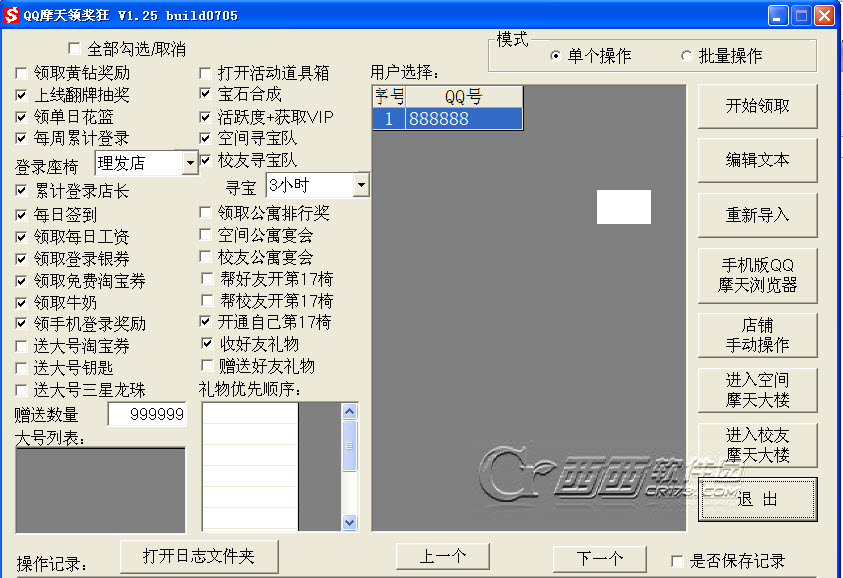
Task: Launch 手机版QQ摩天浏览器
Action: tap(758, 275)
